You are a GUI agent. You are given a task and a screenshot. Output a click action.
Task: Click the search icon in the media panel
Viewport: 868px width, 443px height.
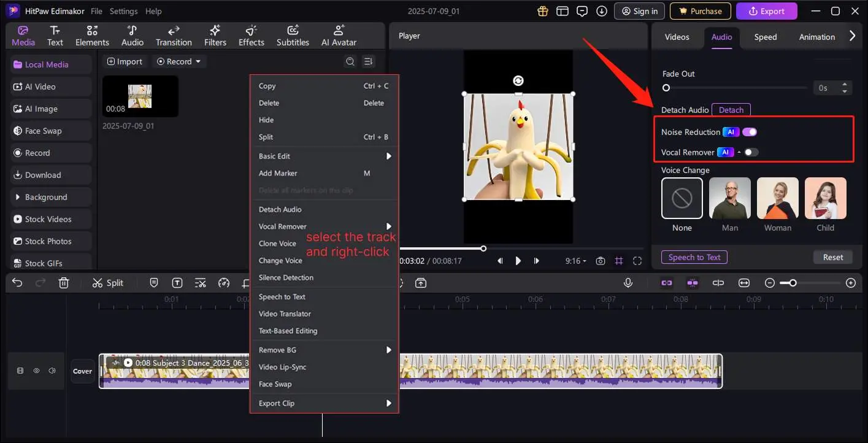click(x=350, y=61)
